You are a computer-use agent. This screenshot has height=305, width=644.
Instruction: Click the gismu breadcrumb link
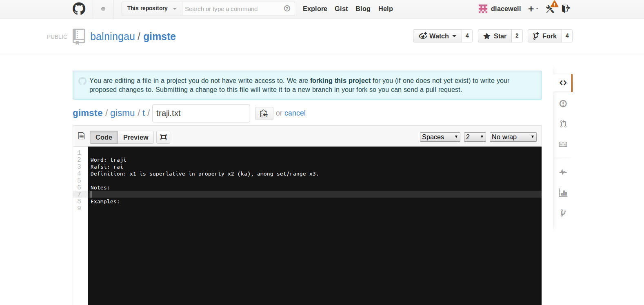click(x=122, y=113)
